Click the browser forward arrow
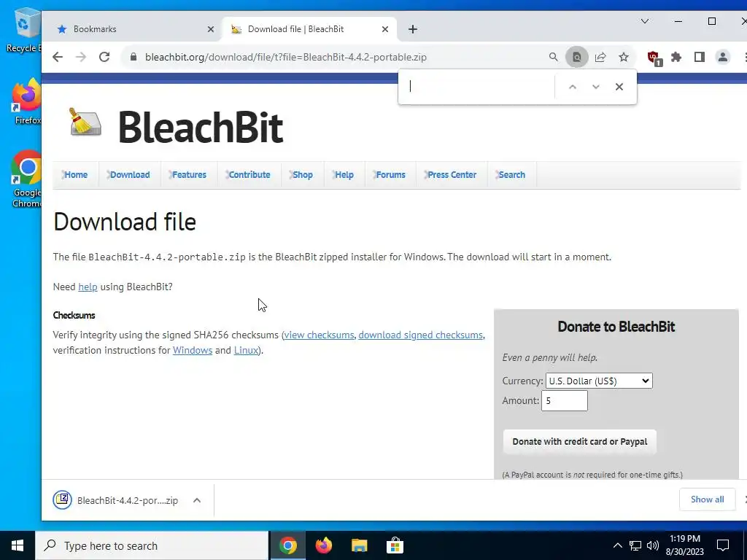 coord(81,57)
